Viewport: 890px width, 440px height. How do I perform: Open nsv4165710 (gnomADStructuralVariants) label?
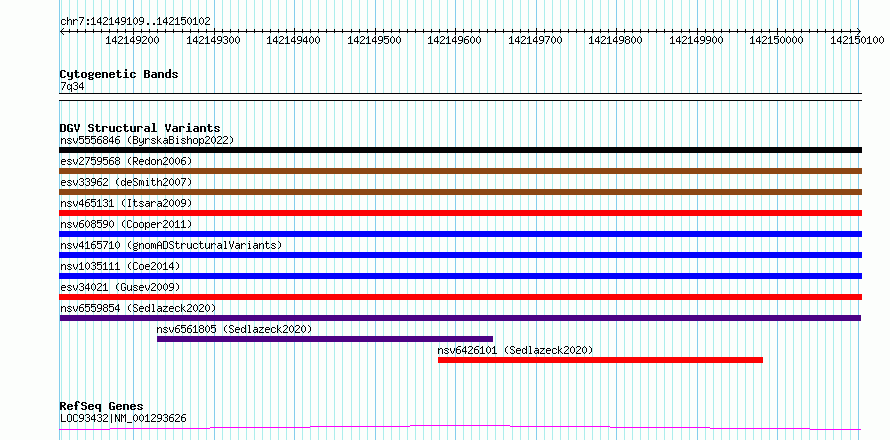tap(171, 245)
